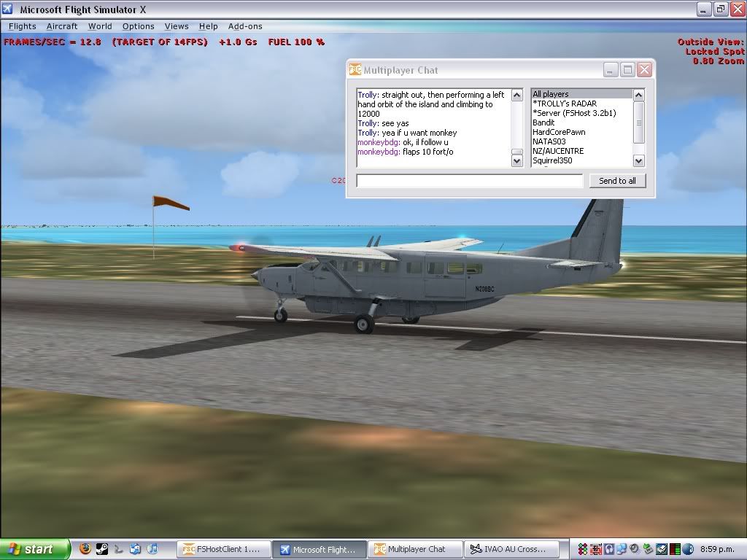The height and width of the screenshot is (560, 747).
Task: Click the chat message input field
Action: click(x=470, y=181)
